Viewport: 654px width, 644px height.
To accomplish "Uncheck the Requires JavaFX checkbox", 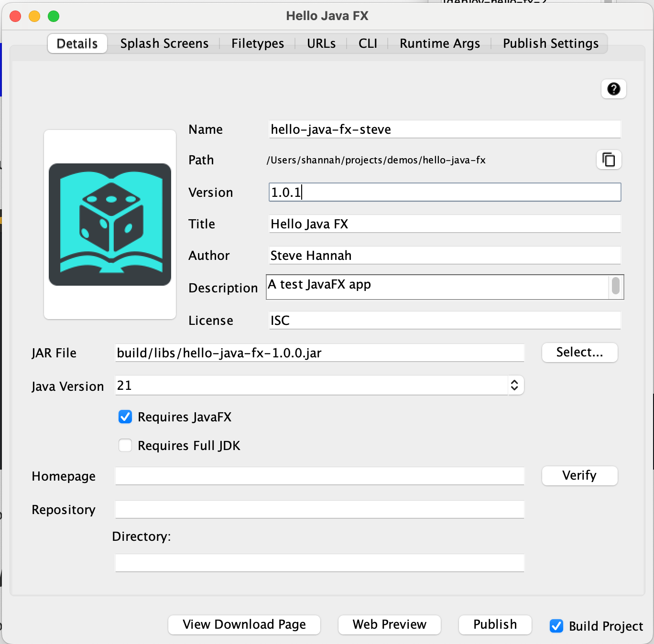I will (125, 417).
